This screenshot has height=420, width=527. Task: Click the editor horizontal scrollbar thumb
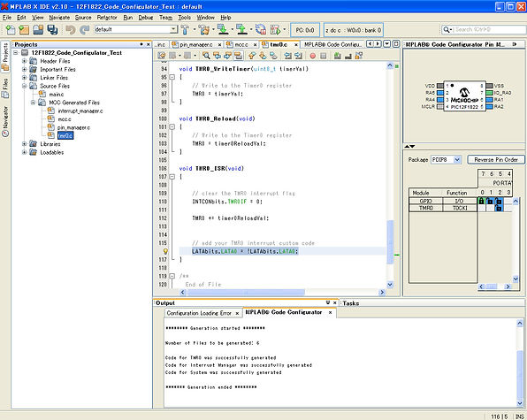[246, 293]
